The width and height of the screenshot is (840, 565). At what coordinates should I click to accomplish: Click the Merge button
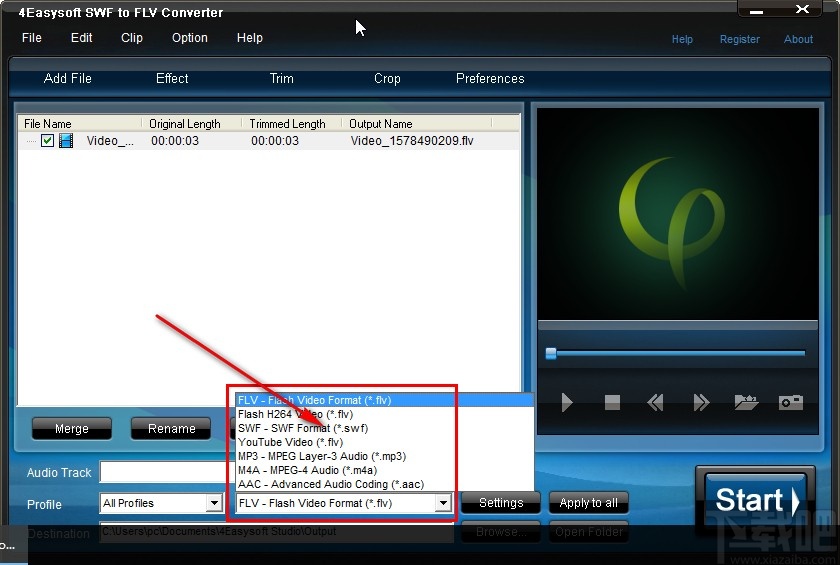72,428
